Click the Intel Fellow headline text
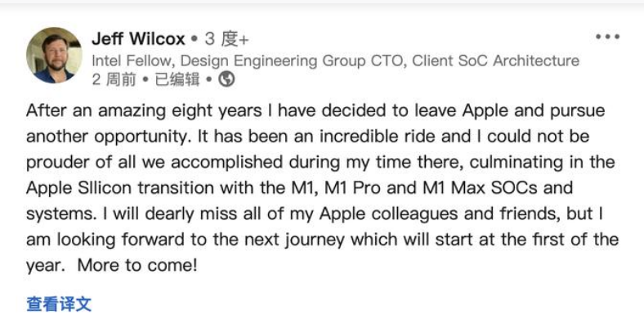Image resolution: width=644 pixels, height=319 pixels. pos(336,61)
